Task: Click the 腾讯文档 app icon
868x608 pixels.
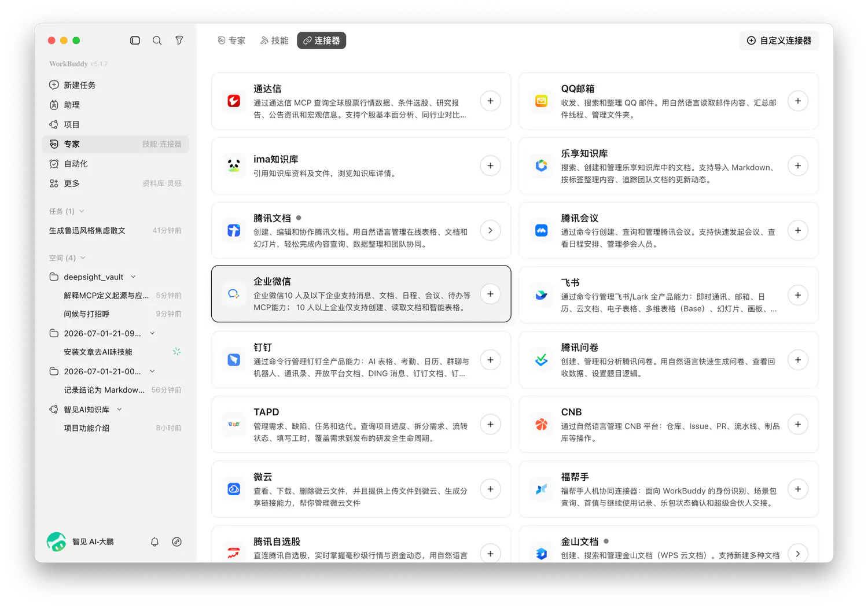Action: tap(234, 231)
